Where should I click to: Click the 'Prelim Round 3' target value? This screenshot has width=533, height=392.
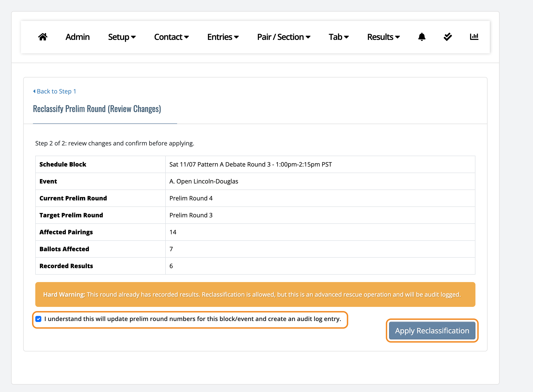(x=191, y=215)
